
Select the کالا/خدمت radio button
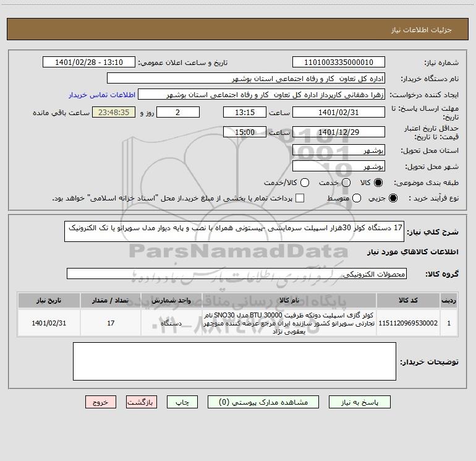[305, 183]
